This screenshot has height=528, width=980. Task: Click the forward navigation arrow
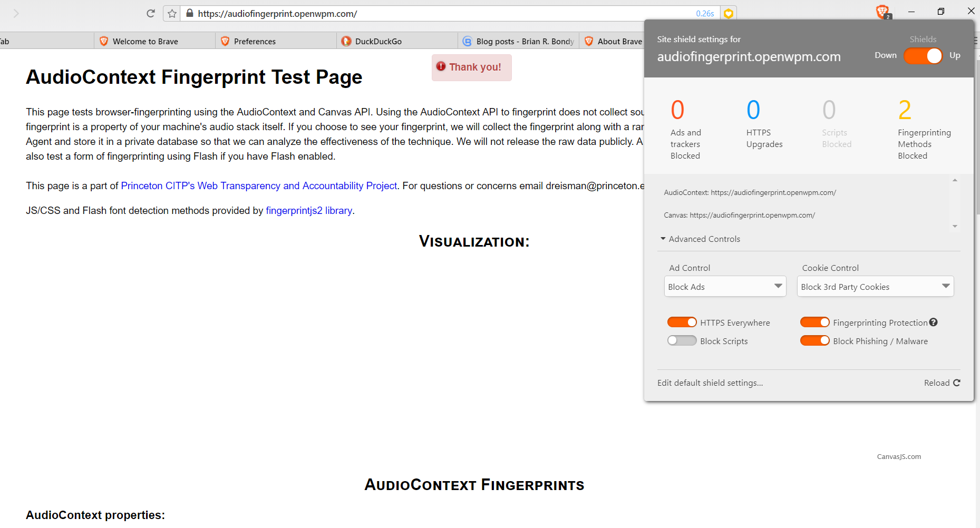coord(16,13)
